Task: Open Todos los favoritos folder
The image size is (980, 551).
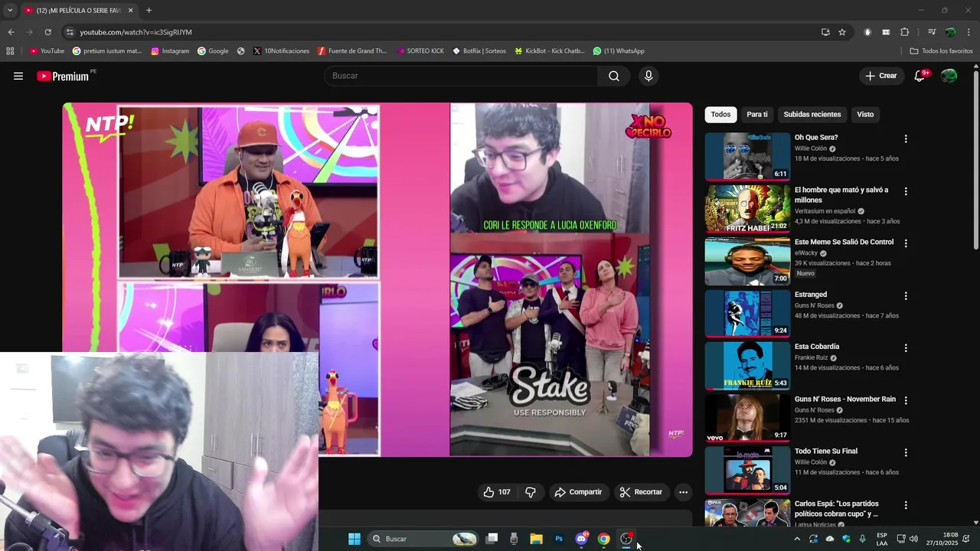Action: (x=941, y=51)
